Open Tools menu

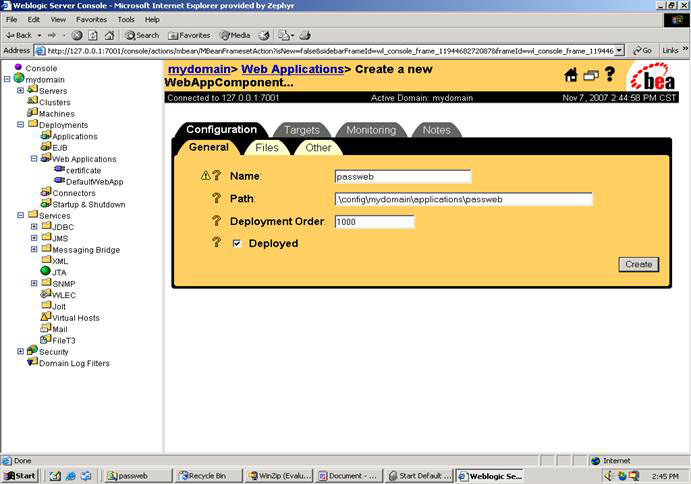pyautogui.click(x=126, y=19)
